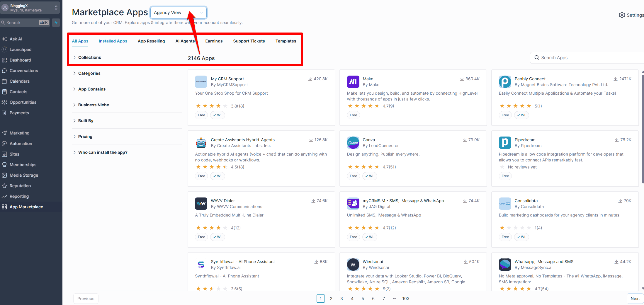Expand the Collections filter
The height and width of the screenshot is (305, 644).
tap(87, 57)
